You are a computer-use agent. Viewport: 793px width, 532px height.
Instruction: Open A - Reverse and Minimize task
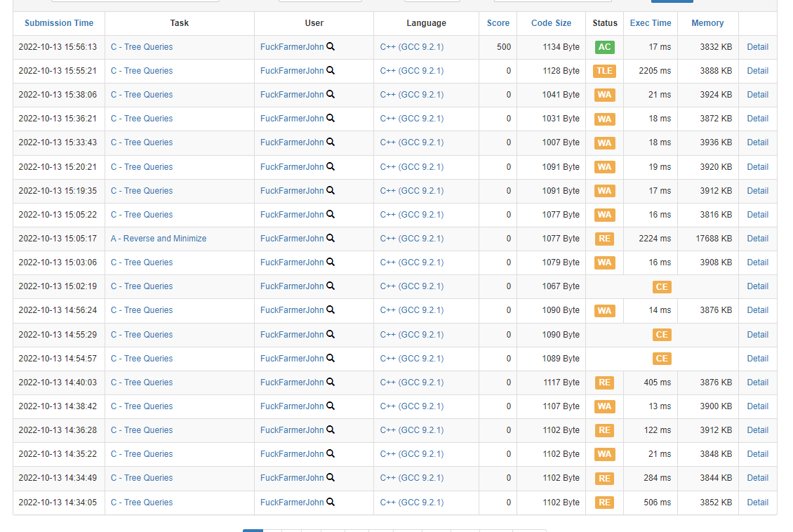point(159,238)
